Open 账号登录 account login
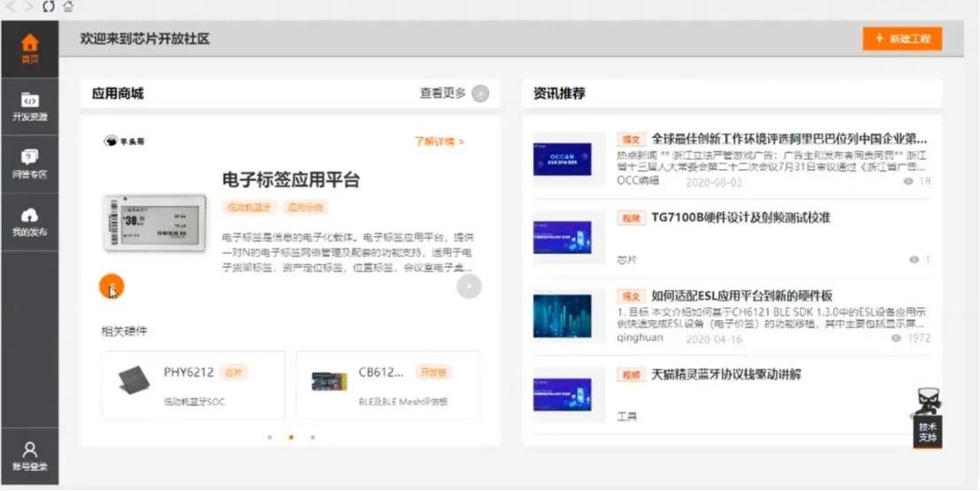980x491 pixels. pyautogui.click(x=29, y=456)
